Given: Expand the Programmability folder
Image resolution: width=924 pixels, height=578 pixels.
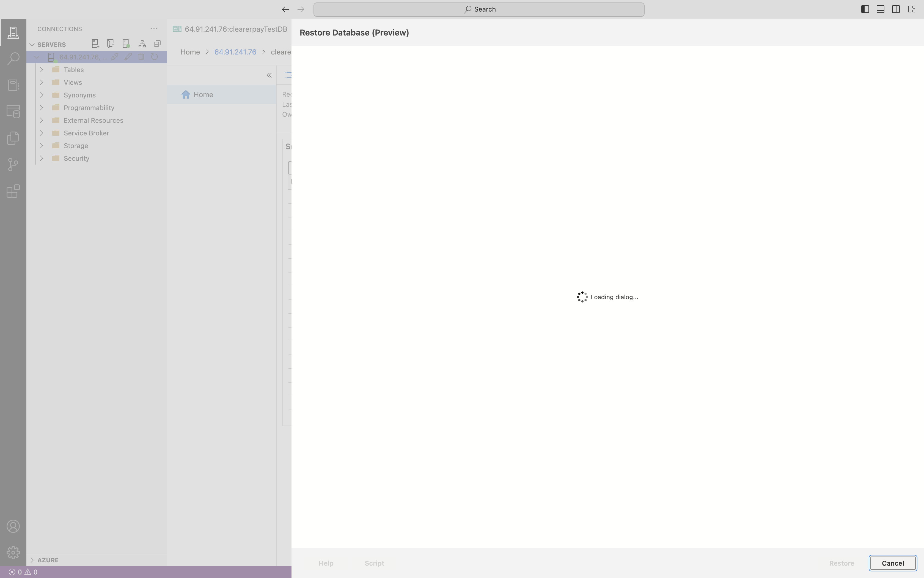Looking at the screenshot, I should pyautogui.click(x=42, y=107).
